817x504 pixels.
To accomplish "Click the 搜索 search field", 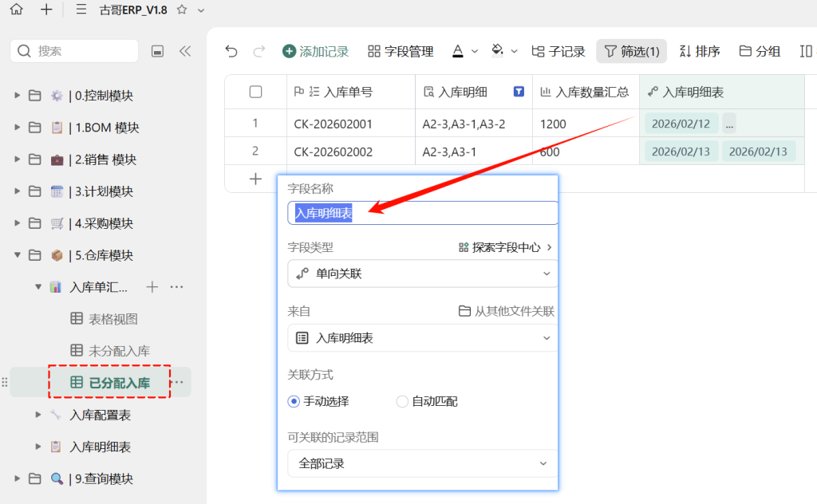I will click(x=74, y=51).
